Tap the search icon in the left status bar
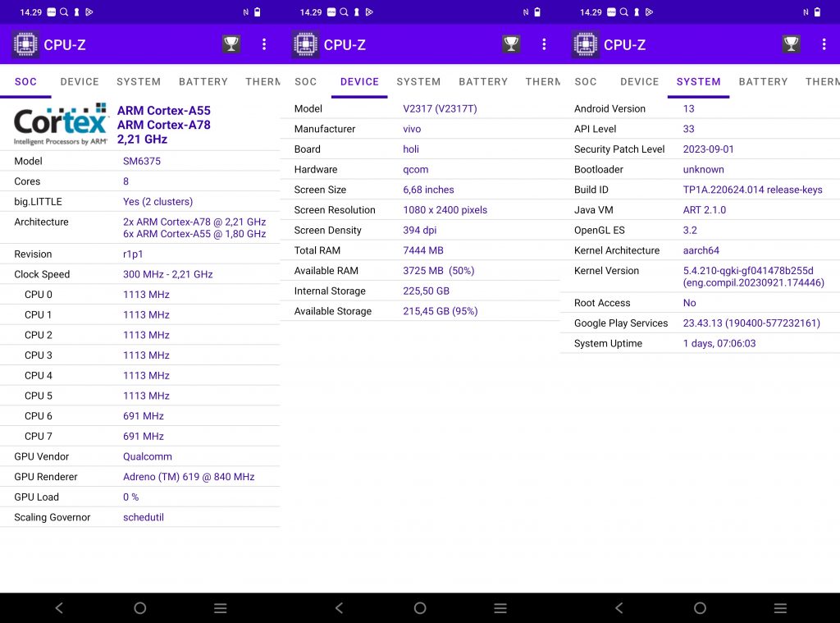 (64, 11)
